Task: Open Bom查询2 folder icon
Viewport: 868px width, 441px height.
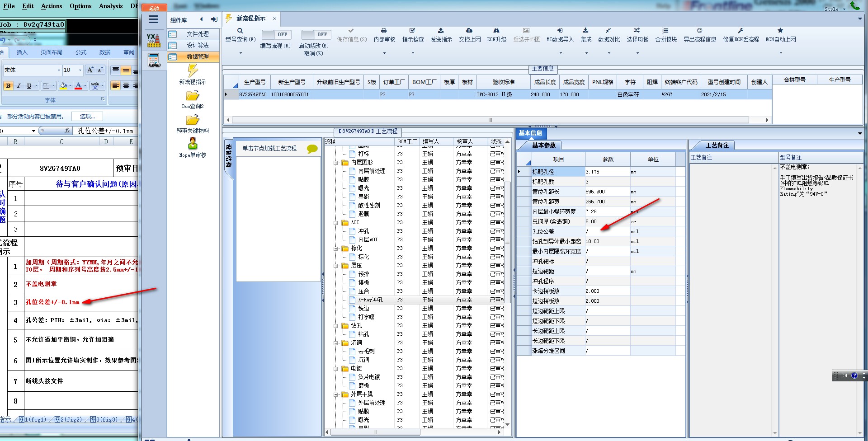Action: click(x=193, y=96)
